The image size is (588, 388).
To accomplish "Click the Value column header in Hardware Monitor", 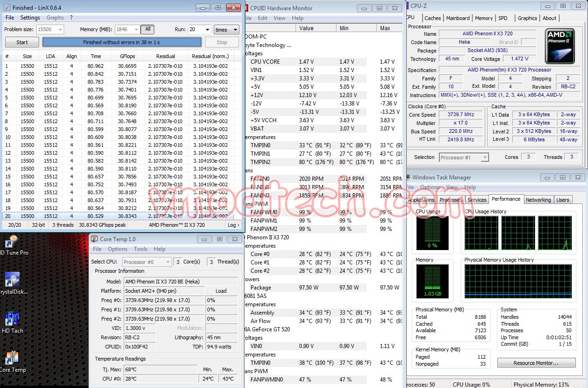I will coord(316,28).
